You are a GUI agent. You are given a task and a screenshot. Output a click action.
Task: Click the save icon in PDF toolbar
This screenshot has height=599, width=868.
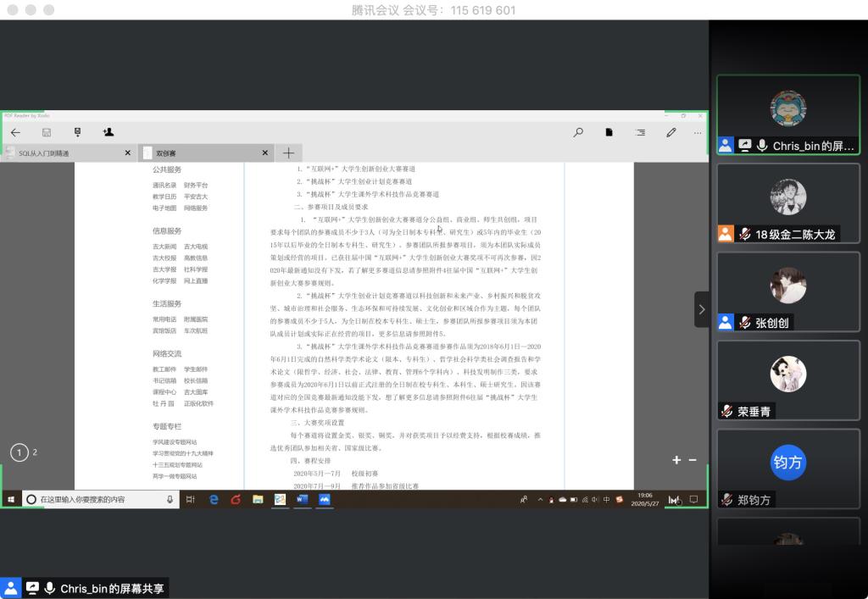click(x=47, y=133)
